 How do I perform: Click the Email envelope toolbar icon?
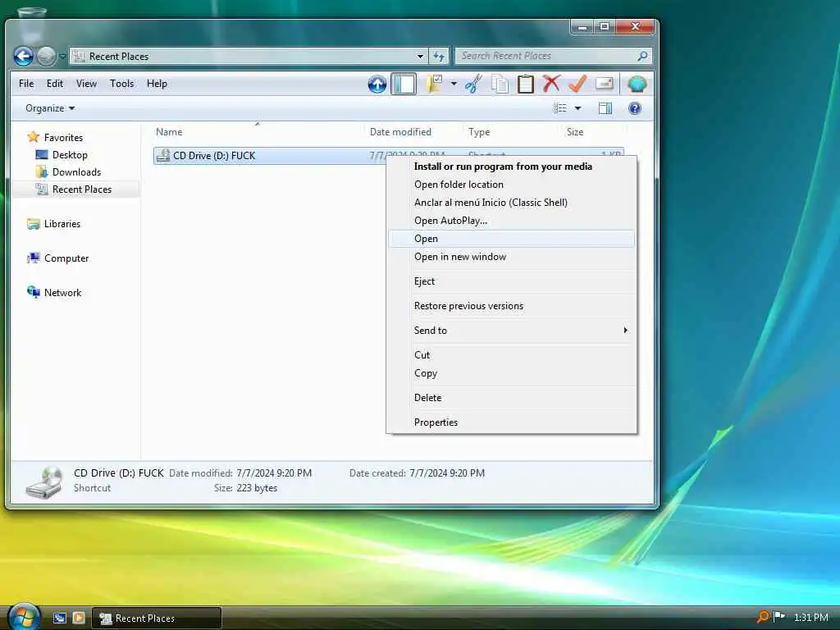click(605, 84)
